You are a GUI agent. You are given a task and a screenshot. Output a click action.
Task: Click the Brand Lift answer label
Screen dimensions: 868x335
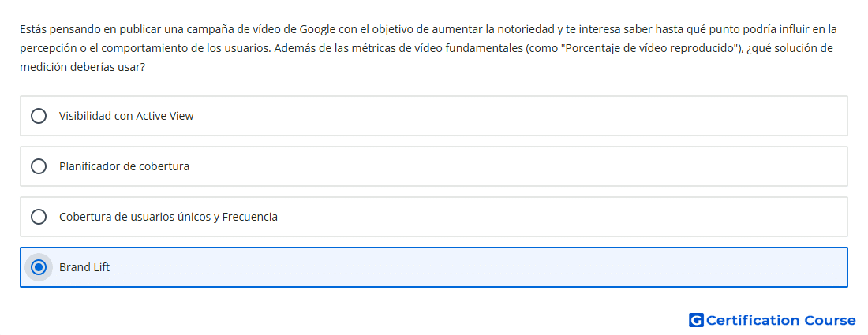pos(84,267)
